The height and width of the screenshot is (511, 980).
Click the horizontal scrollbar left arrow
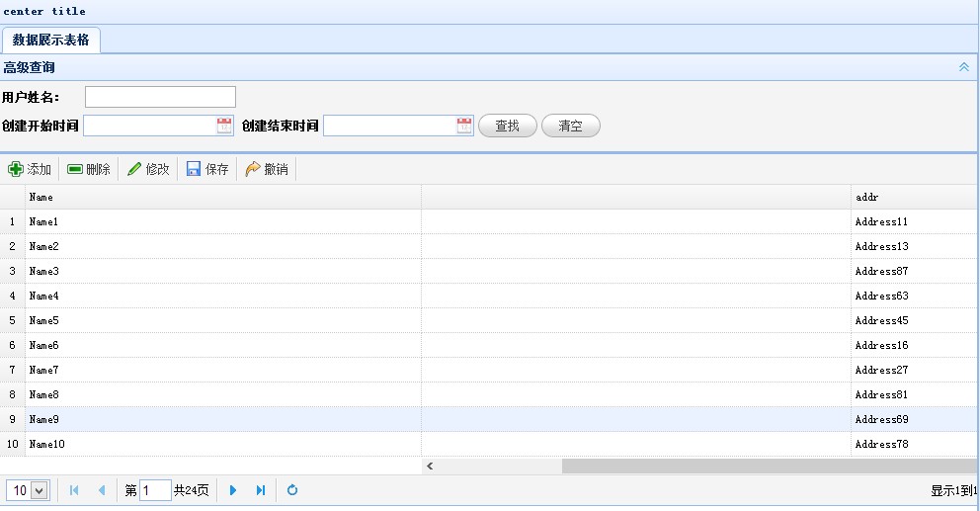click(430, 466)
